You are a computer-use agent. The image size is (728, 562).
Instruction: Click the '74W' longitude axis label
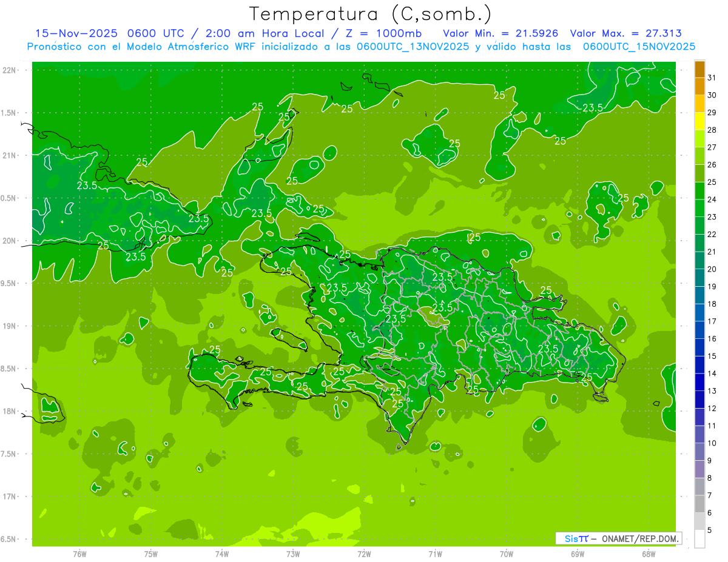pyautogui.click(x=222, y=554)
